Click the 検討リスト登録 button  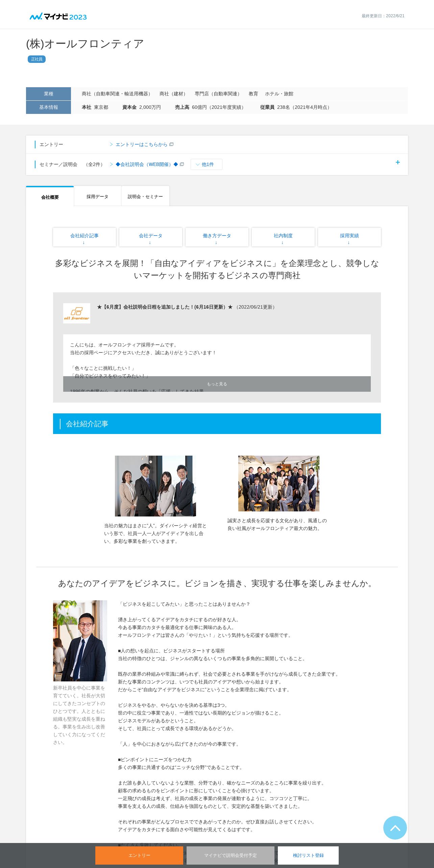pos(308,855)
